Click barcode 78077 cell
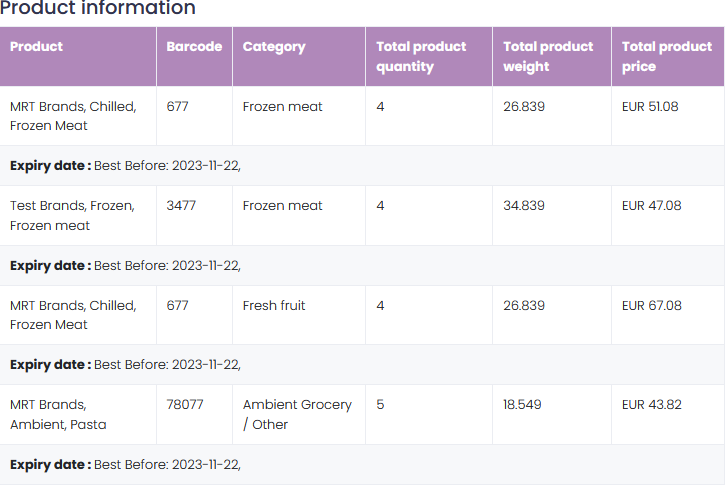The width and height of the screenshot is (727, 486). [185, 405]
